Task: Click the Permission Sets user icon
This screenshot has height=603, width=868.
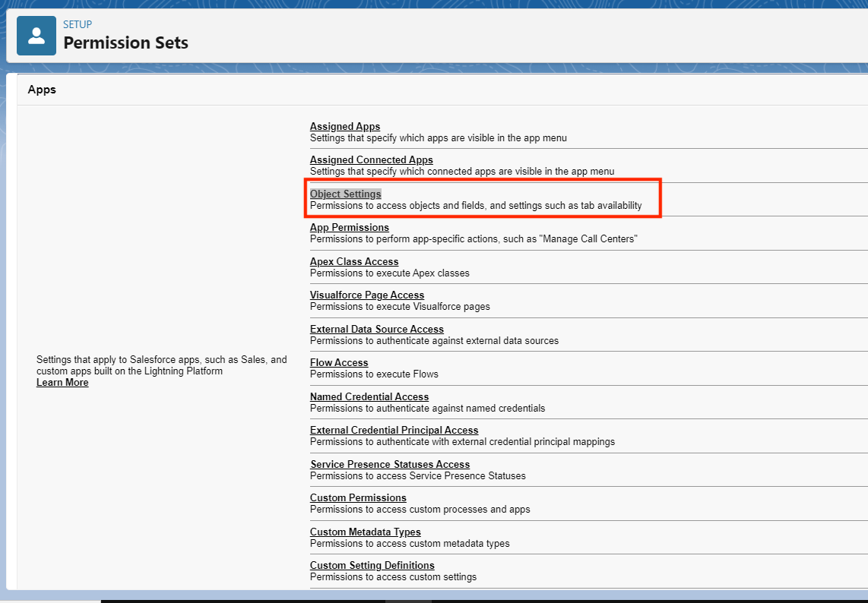Action: pos(36,36)
